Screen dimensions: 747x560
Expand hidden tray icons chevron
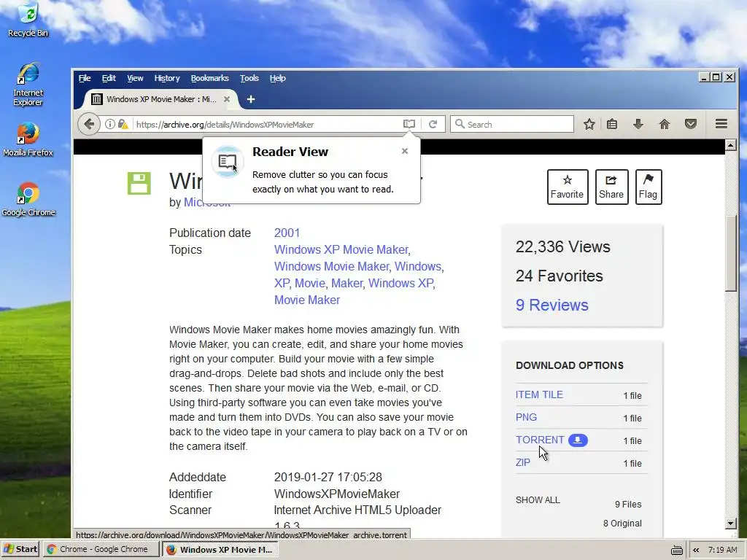pos(696,550)
